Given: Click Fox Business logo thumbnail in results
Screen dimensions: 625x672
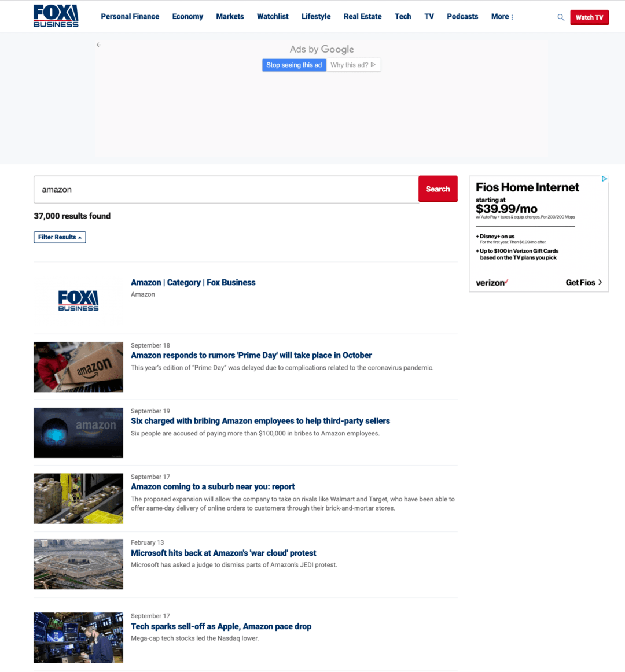Looking at the screenshot, I should 78,300.
